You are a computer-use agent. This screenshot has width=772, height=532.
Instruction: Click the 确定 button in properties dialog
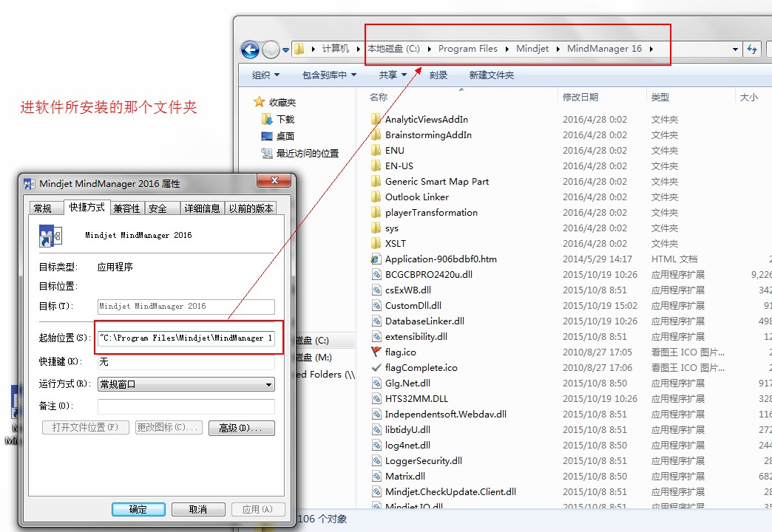pos(138,509)
